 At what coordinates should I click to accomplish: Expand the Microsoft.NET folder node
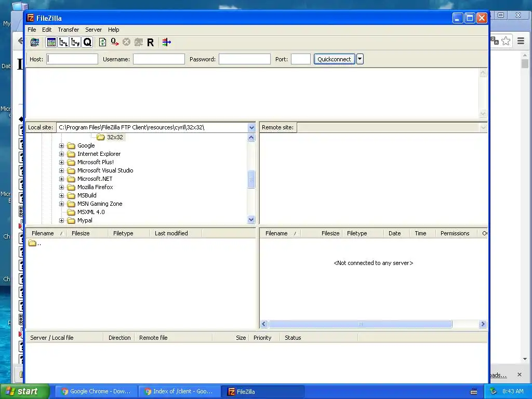[x=61, y=179]
